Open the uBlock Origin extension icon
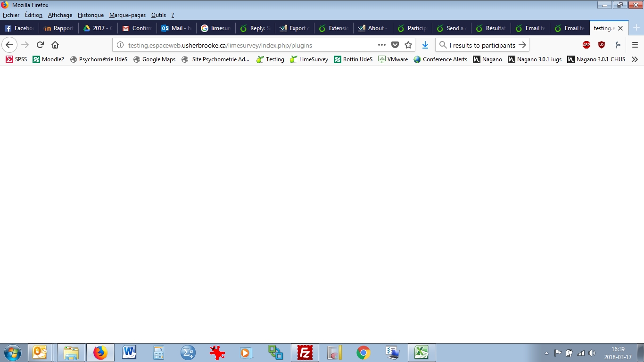 click(602, 45)
